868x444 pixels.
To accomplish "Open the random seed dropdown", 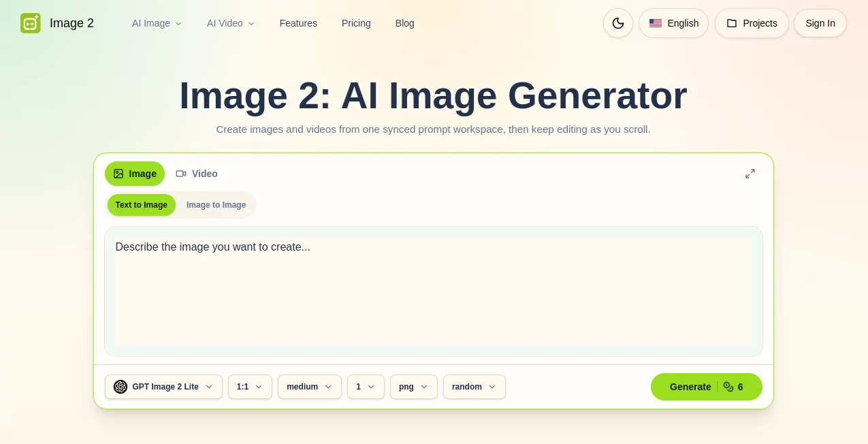I will pos(475,387).
